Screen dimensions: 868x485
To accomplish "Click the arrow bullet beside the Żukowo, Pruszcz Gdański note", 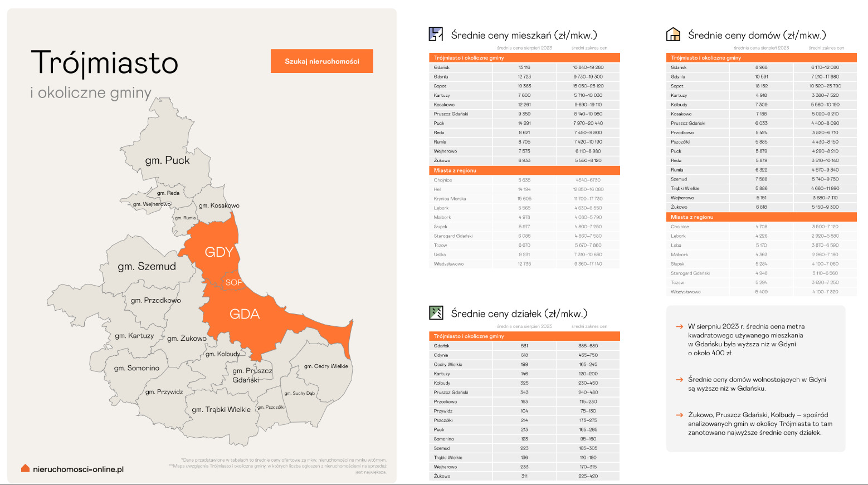I will tap(679, 415).
